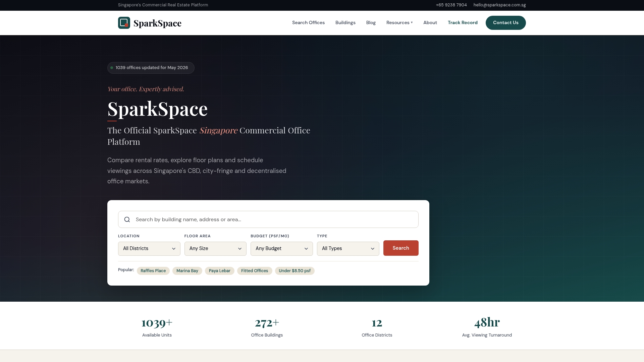The height and width of the screenshot is (362, 644).
Task: Click the 272+ Office Buildings stat
Action: pos(267,327)
